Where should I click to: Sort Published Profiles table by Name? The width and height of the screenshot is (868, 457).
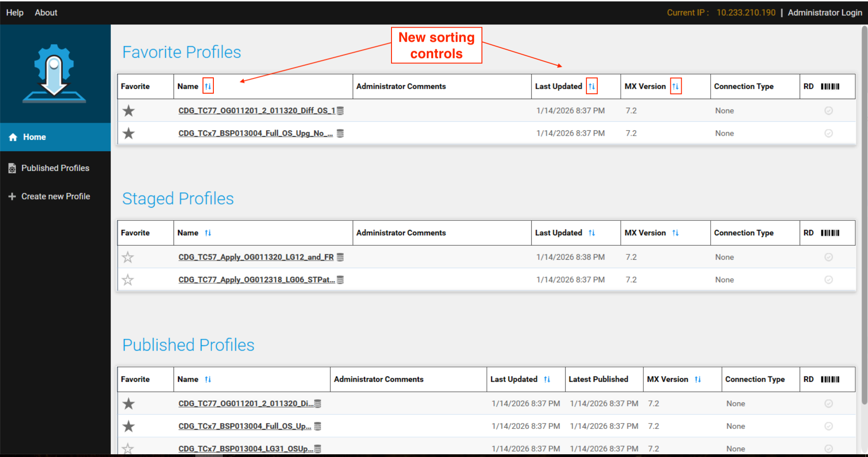tap(208, 380)
